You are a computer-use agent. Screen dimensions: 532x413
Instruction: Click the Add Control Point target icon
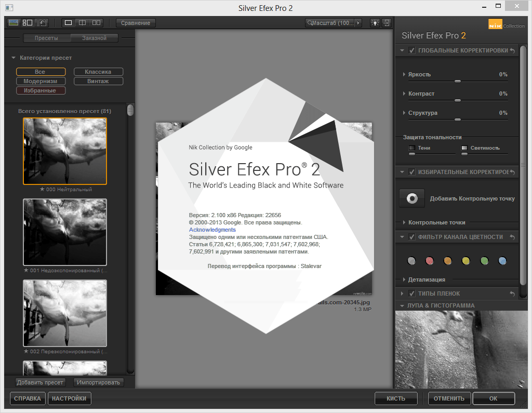click(413, 198)
